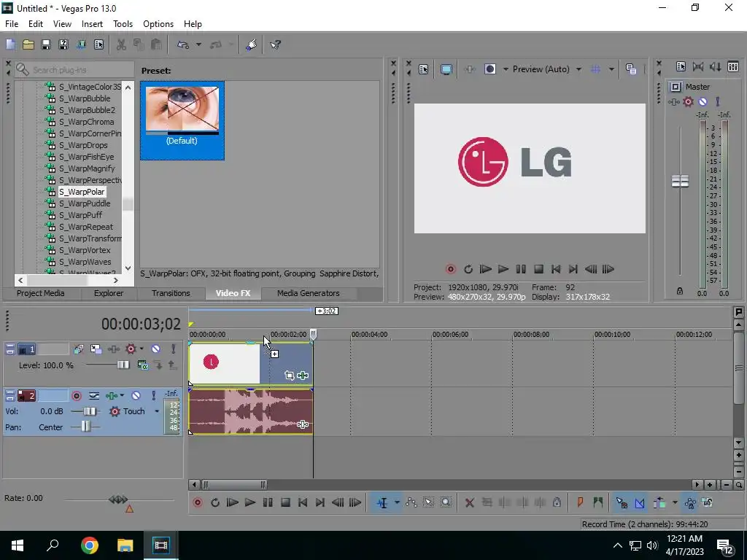The image size is (747, 560).
Task: Insert a region with green flags icon
Action: (598, 502)
